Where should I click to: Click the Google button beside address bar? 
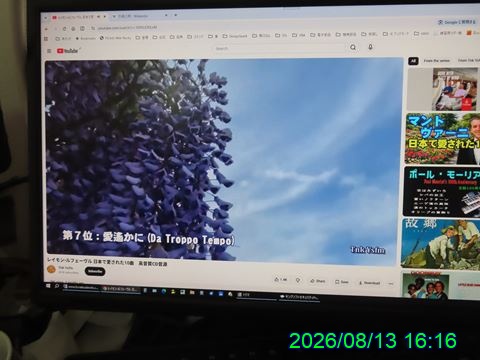tap(456, 22)
